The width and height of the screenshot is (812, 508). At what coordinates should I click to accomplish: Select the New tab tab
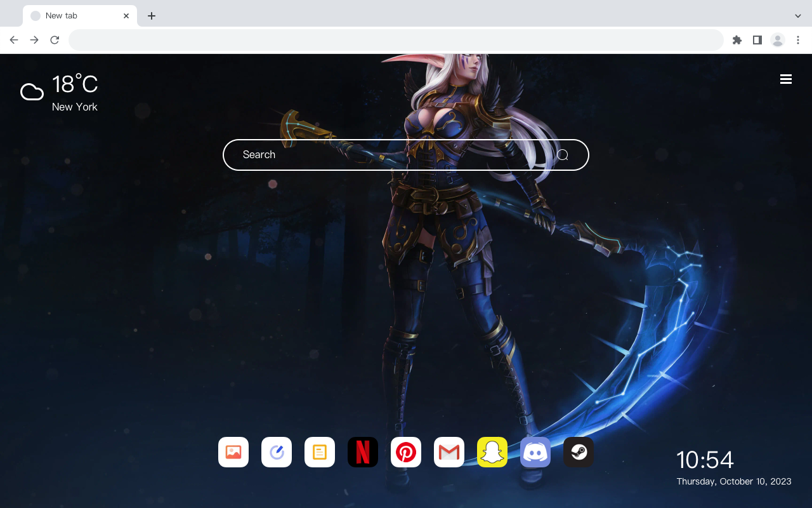click(x=80, y=16)
